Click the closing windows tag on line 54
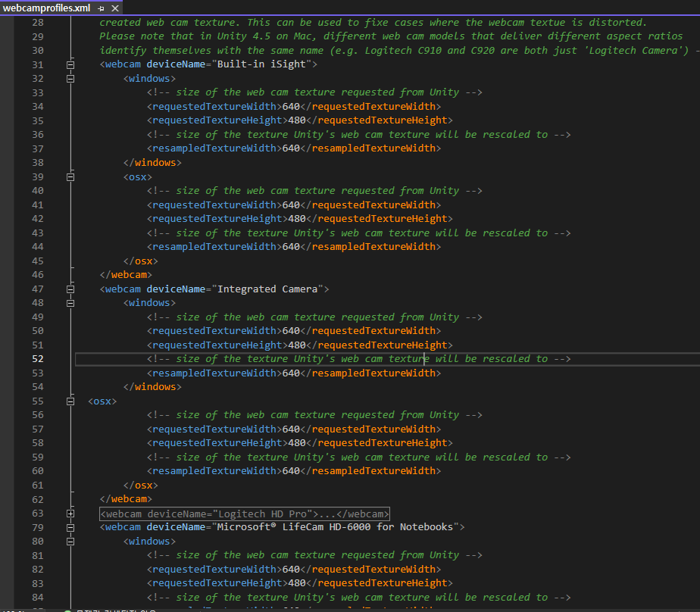 click(152, 387)
